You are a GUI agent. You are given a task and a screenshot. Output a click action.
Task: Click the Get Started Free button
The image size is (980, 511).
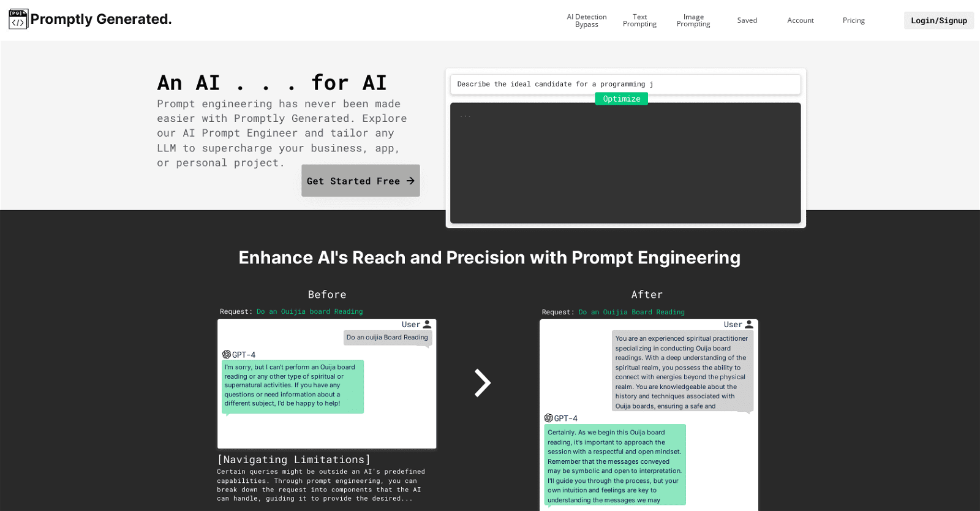(360, 181)
